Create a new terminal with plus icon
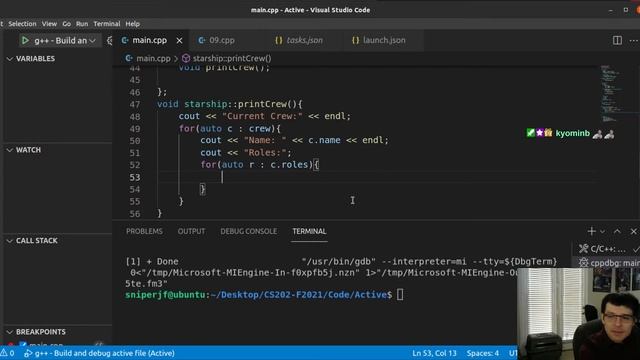Viewport: 640px width, 360px height. tap(591, 231)
